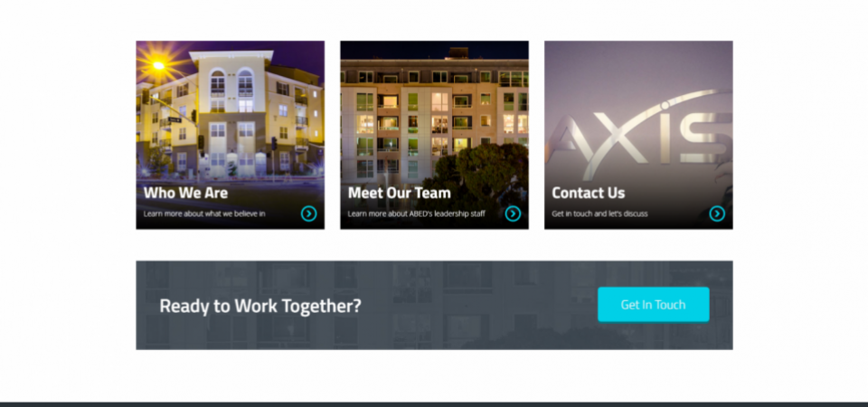Click the 'Ready to Work Together?' heading
Viewport: 868px width, 407px height.
(260, 306)
